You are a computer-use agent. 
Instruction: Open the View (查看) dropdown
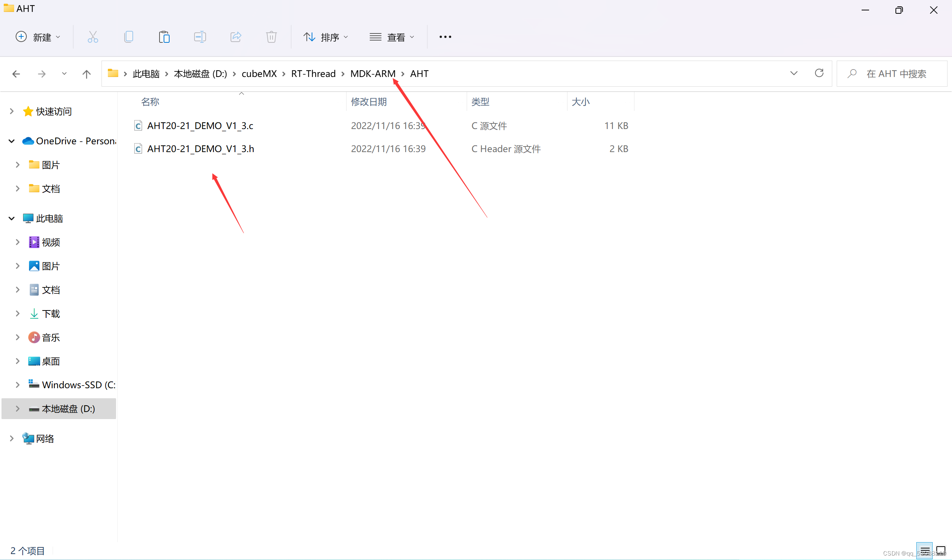(x=392, y=37)
